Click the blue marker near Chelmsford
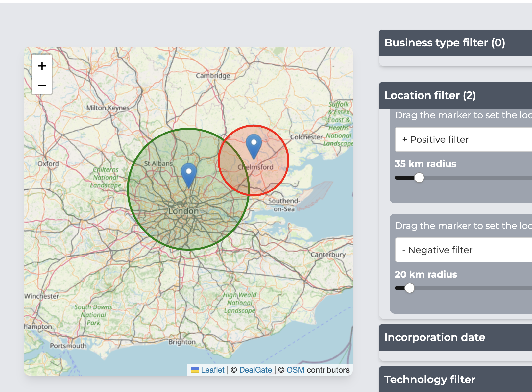 (x=254, y=147)
